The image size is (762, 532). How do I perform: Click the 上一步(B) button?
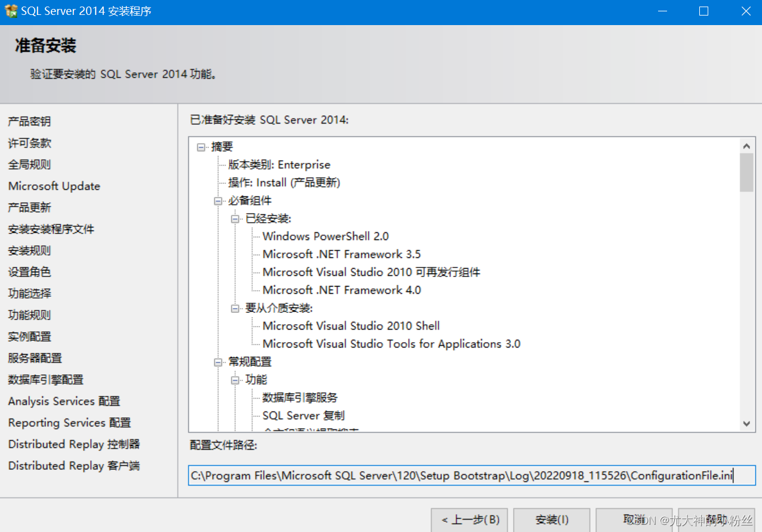(469, 519)
